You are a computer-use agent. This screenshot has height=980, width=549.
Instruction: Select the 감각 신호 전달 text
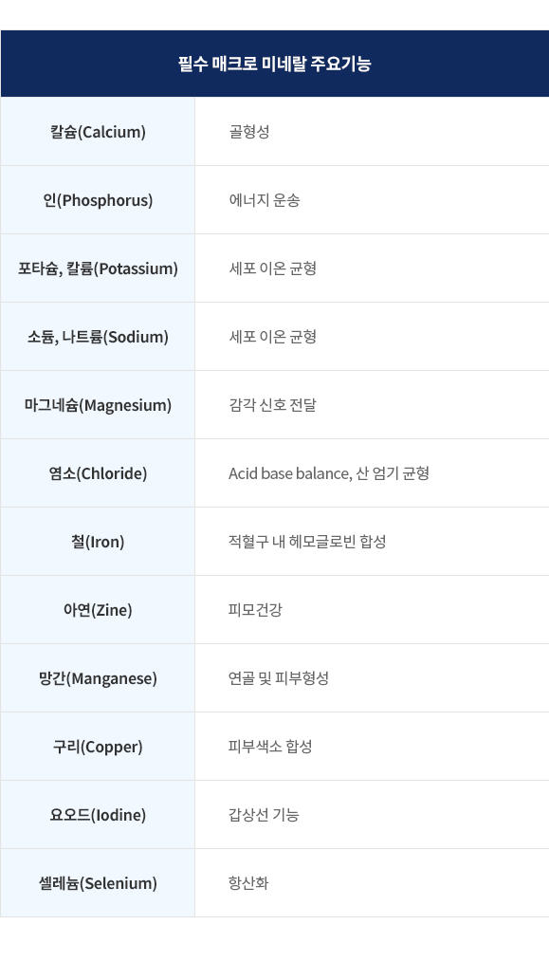click(x=273, y=405)
